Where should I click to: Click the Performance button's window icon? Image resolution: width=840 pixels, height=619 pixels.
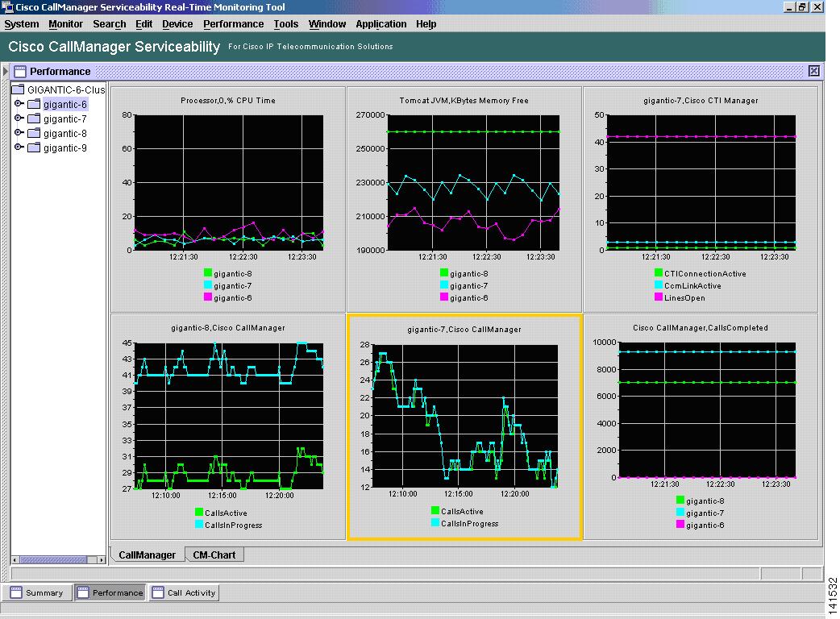[x=82, y=592]
